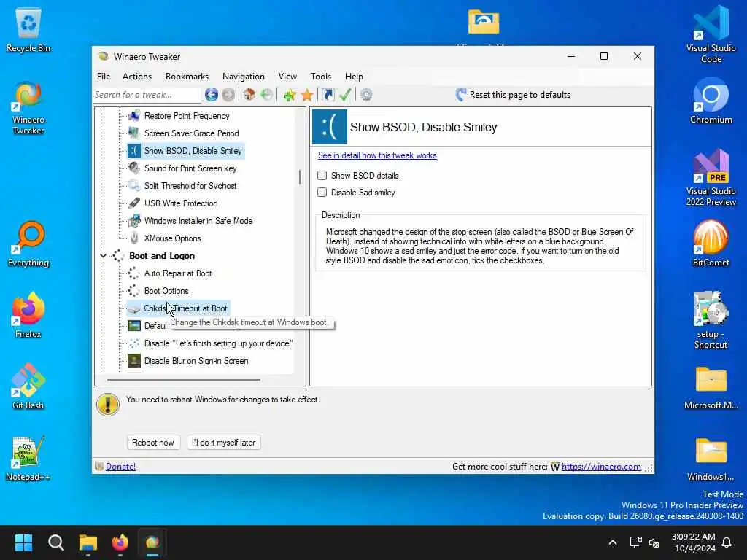Select Disable Let's finish setting up your device
The width and height of the screenshot is (747, 560).
coord(210,343)
